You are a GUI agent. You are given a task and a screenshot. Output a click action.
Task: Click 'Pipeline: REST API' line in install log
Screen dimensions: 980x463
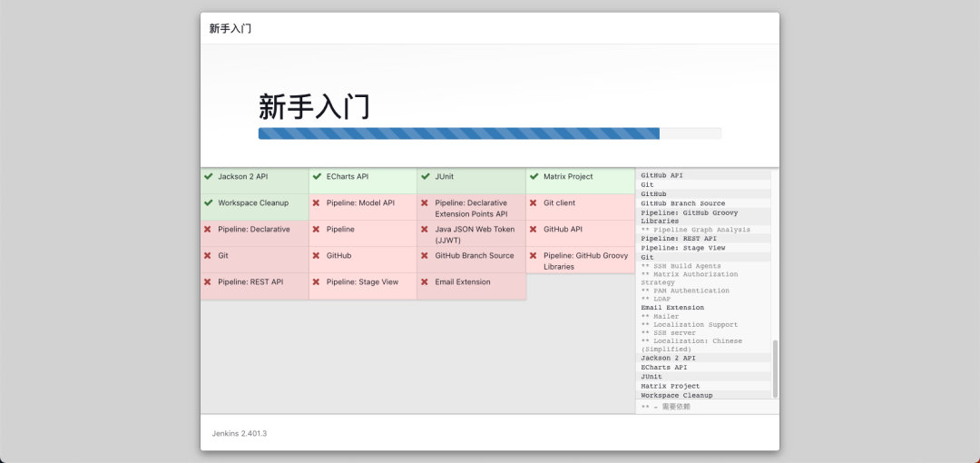click(678, 239)
